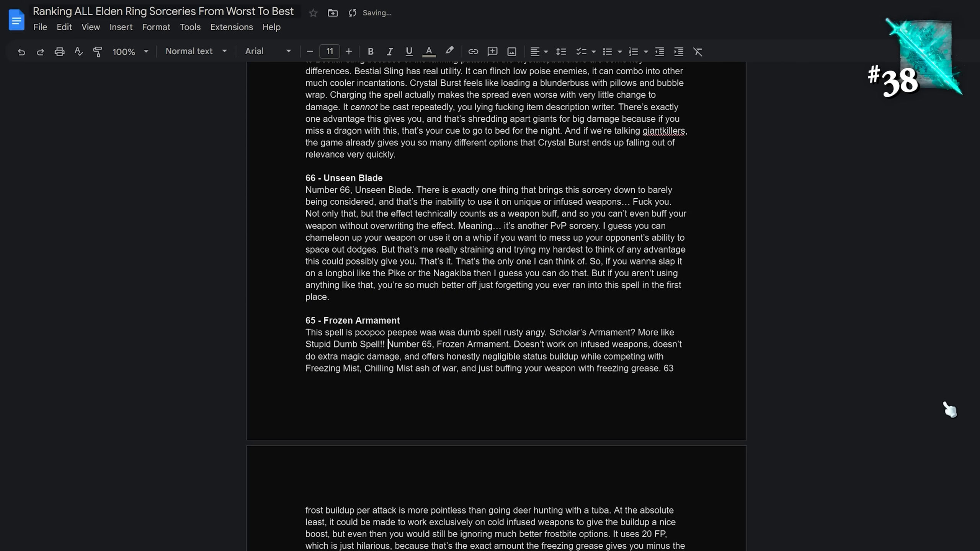The height and width of the screenshot is (551, 980).
Task: Click the Insert image icon
Action: coord(512,52)
